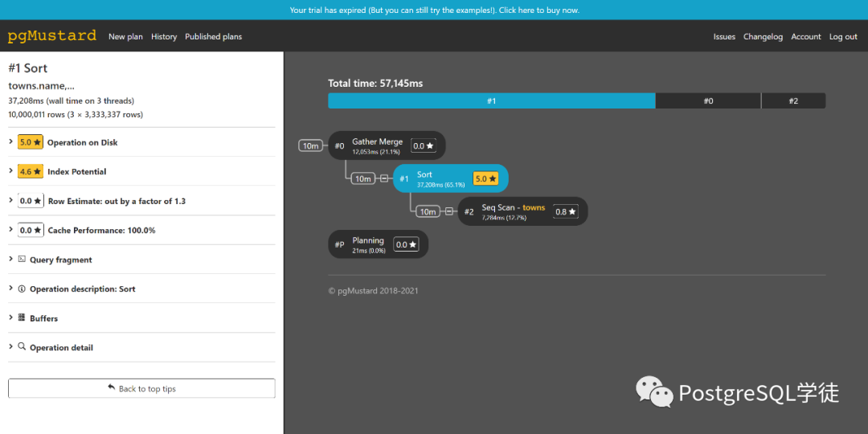Select the Gather Merge node #0
This screenshot has height=434, width=868.
pos(387,146)
